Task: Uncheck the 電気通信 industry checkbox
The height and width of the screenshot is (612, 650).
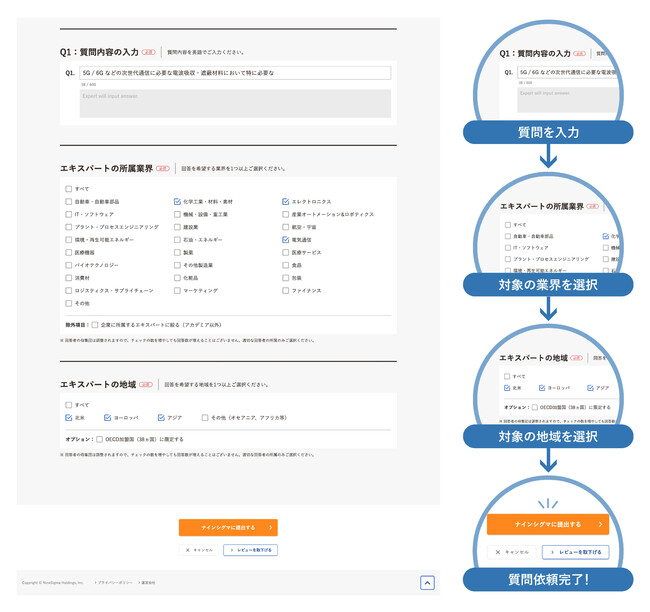Action: click(x=285, y=240)
